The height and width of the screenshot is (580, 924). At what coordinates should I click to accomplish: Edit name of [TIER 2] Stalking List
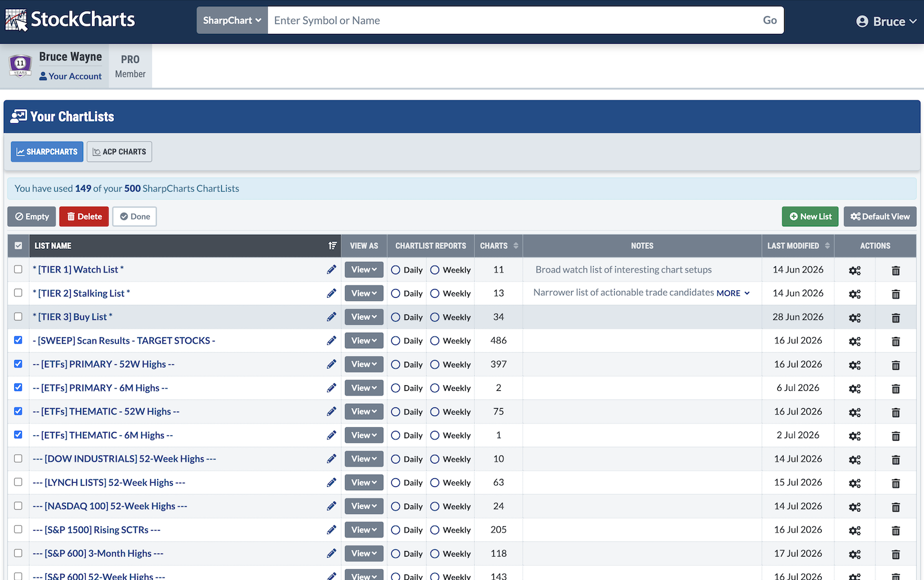(331, 293)
